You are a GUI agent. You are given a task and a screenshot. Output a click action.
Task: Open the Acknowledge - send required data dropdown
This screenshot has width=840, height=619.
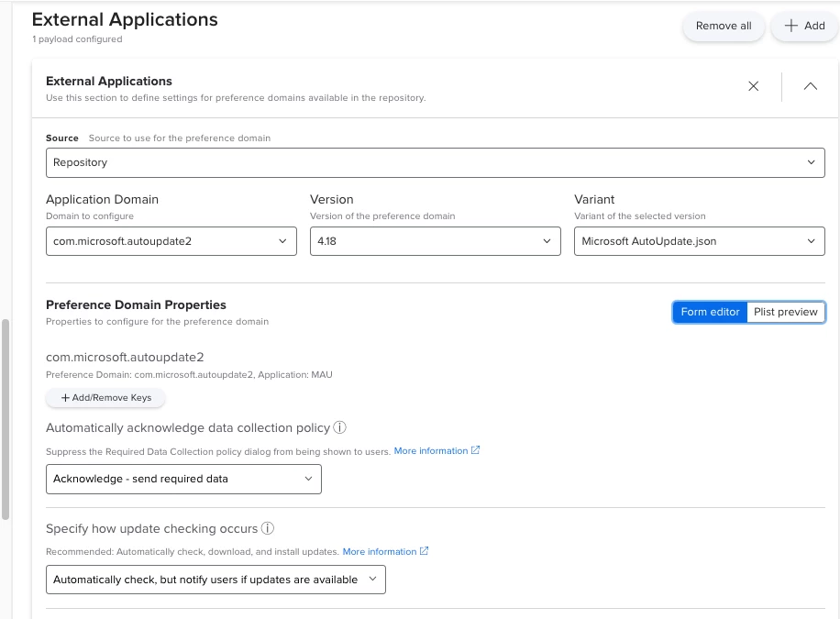point(183,479)
